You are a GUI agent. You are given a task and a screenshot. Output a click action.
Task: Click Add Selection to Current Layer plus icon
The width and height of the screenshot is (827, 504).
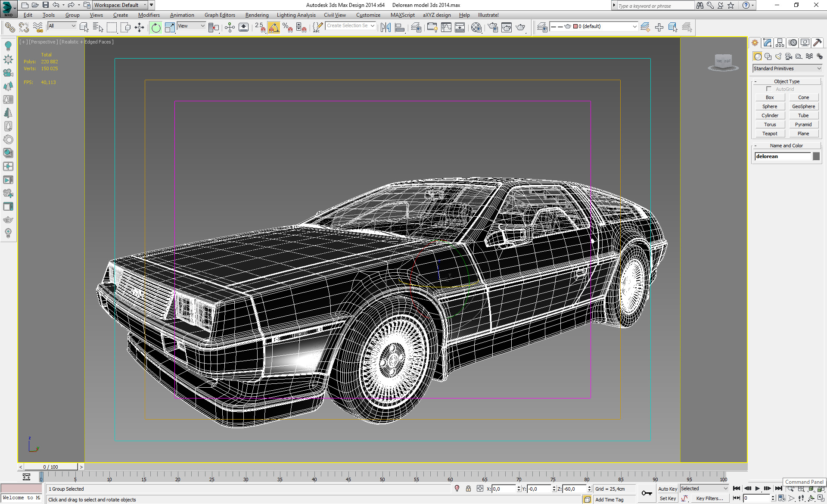point(659,28)
